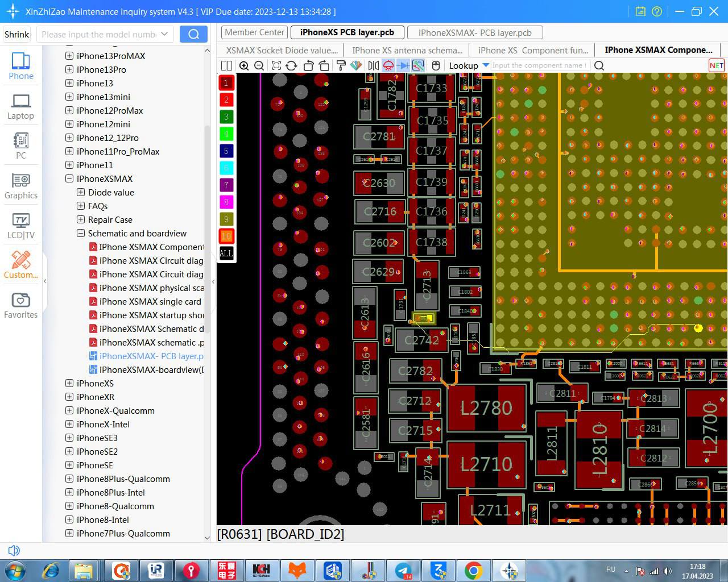Image resolution: width=728 pixels, height=582 pixels.
Task: Expand the iPhone13ProMAX tree node
Action: 69,56
